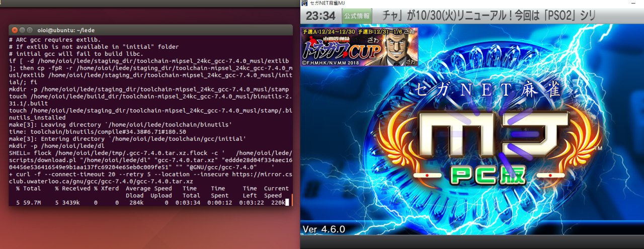Open the トネガワ CUP event banner
This screenshot has height=249, width=644.
[x=359, y=46]
